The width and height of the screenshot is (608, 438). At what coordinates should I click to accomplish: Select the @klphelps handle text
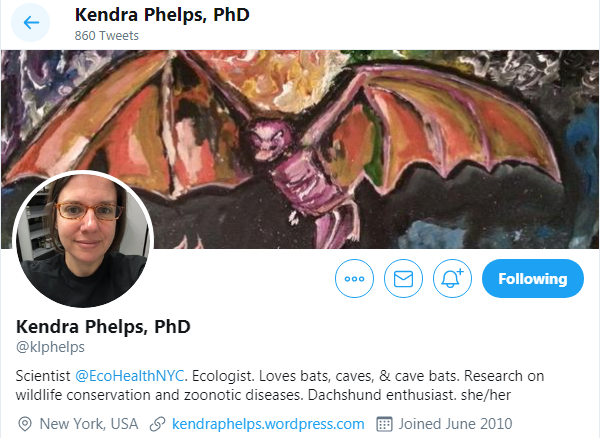click(x=50, y=347)
